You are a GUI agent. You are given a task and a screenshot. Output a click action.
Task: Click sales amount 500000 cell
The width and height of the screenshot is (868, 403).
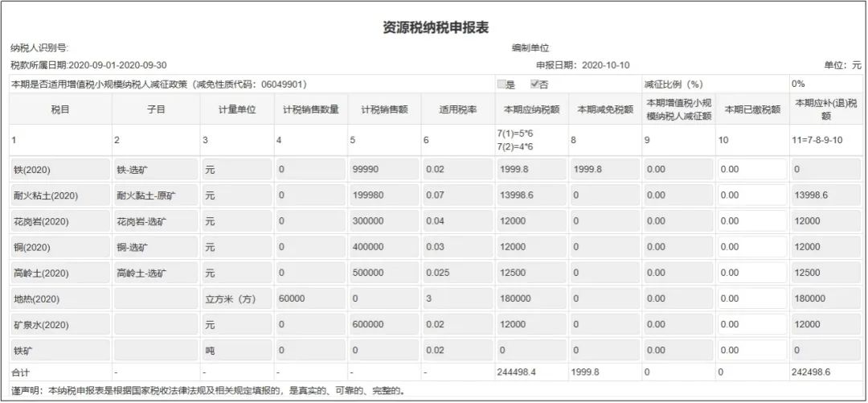click(384, 273)
